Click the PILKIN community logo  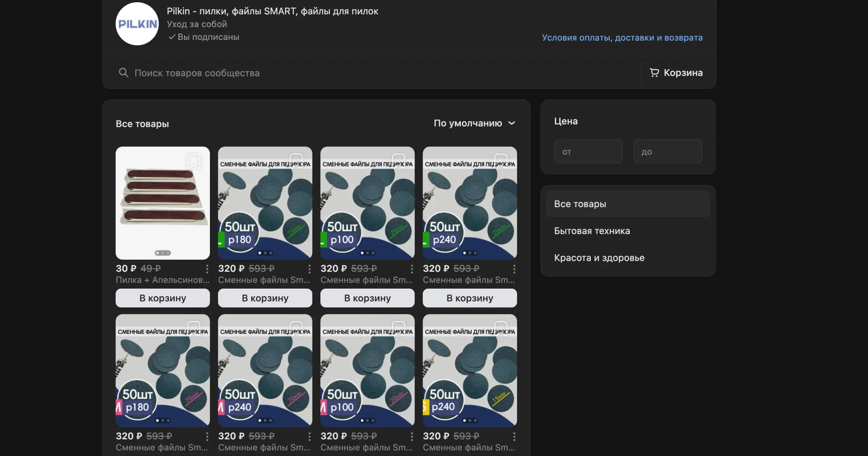(137, 24)
